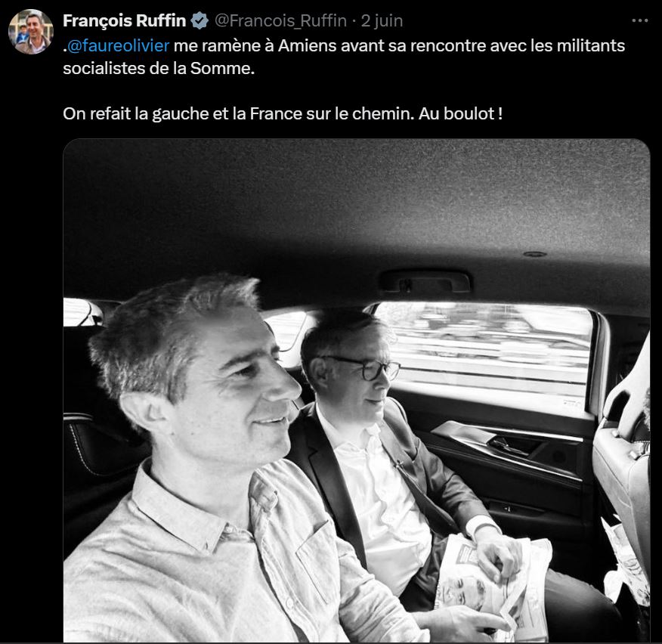Open the three-dot more options menu

[639, 20]
